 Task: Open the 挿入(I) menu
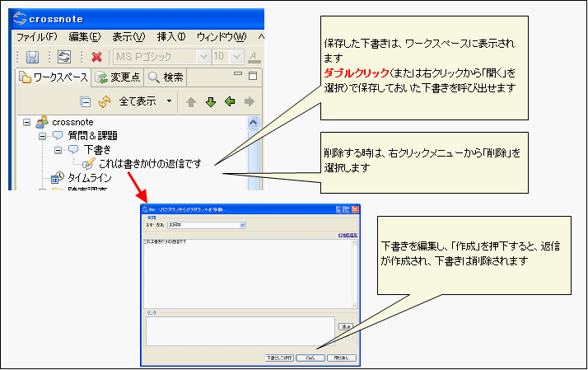click(171, 37)
